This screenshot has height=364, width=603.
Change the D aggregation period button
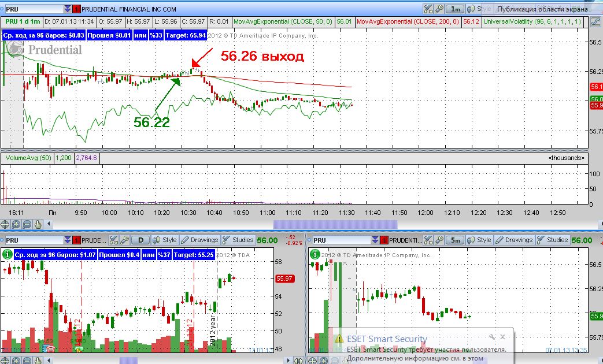(x=140, y=240)
